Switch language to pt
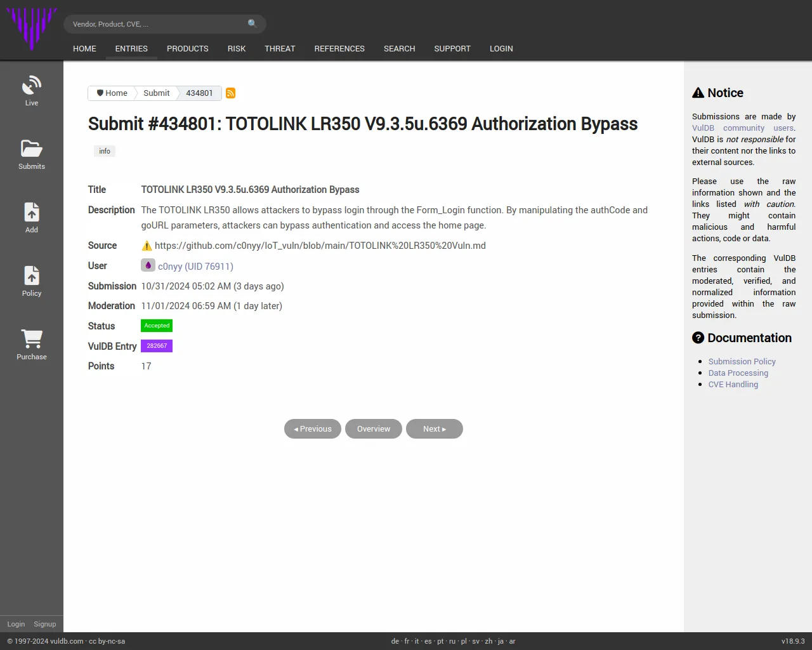The height and width of the screenshot is (650, 812). (x=440, y=641)
